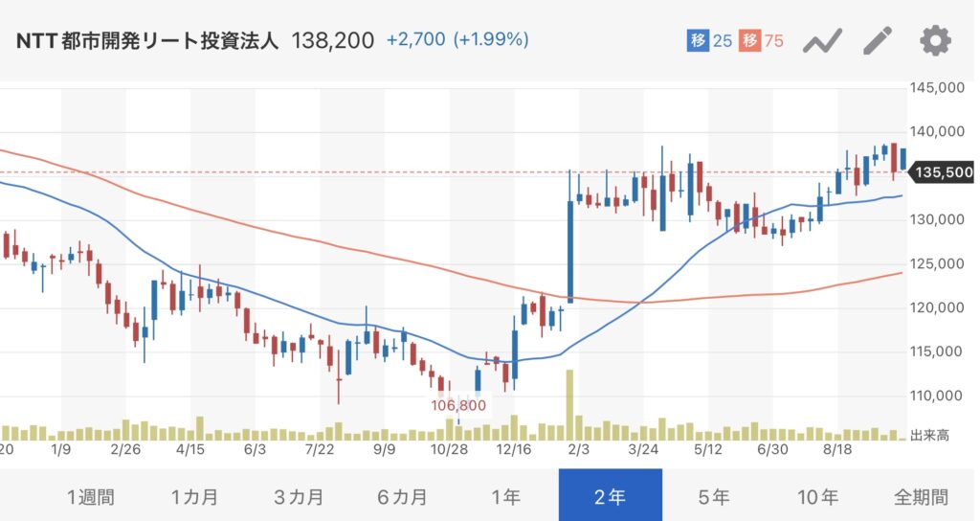The width and height of the screenshot is (980, 521).
Task: Open the chart type line icon
Action: pyautogui.click(x=822, y=41)
